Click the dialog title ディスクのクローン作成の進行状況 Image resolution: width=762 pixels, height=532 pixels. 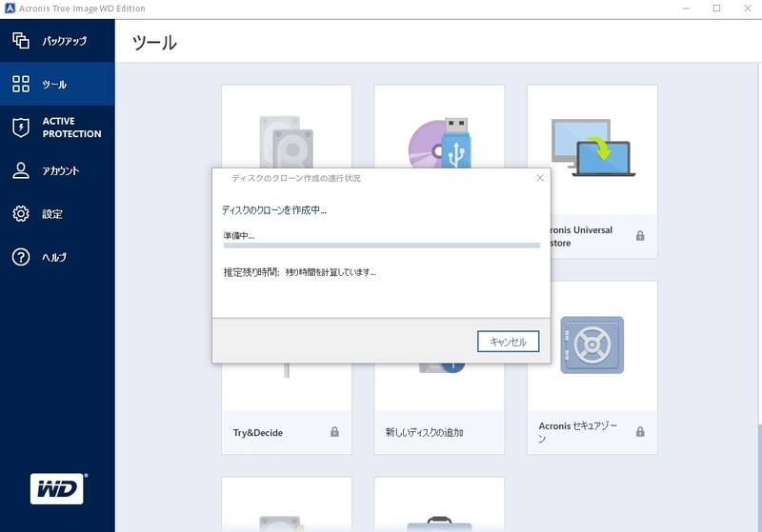pyautogui.click(x=296, y=178)
